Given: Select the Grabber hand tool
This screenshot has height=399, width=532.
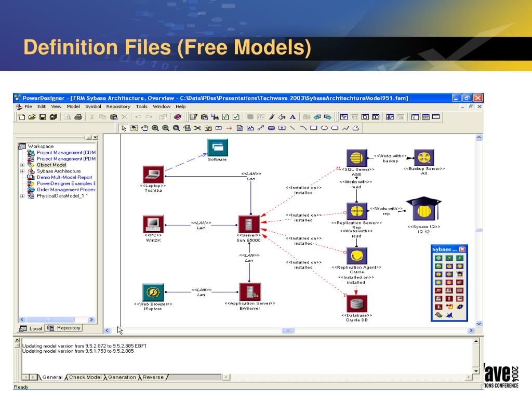Looking at the screenshot, I should [145, 128].
